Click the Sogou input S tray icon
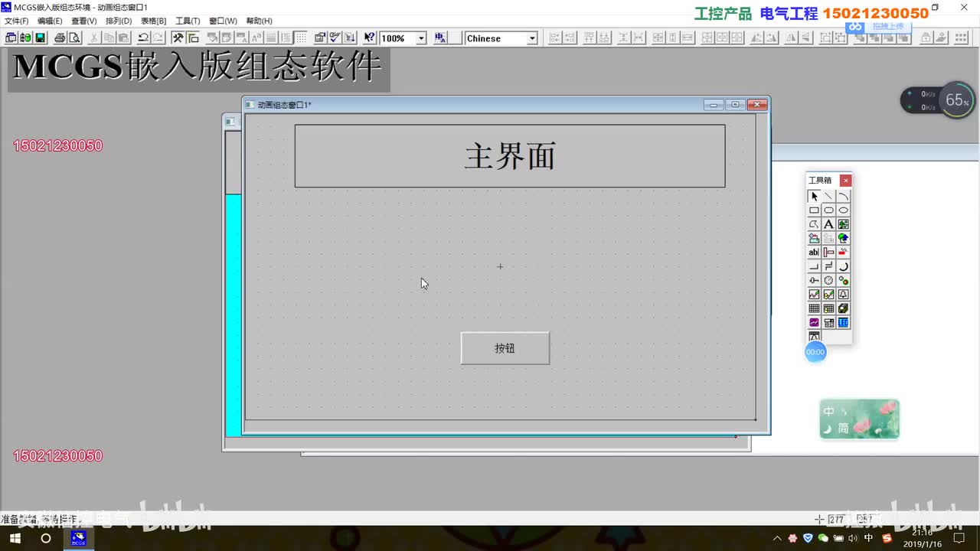 [887, 539]
